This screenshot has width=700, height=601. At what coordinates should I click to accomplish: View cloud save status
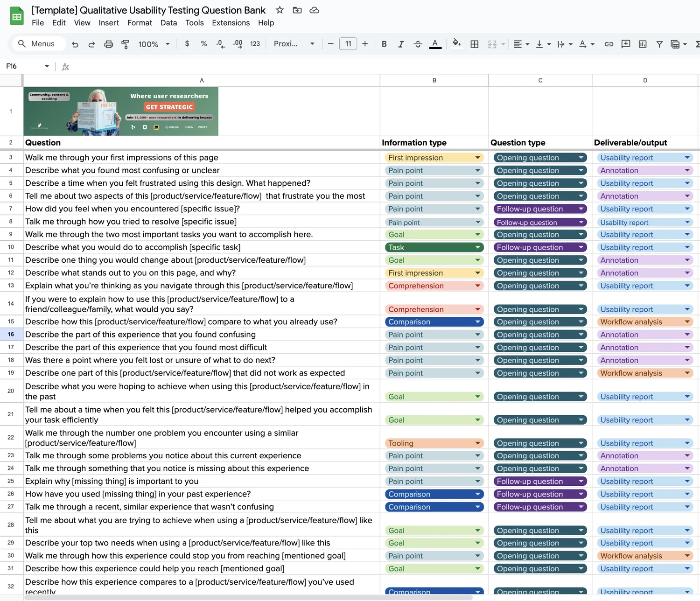pyautogui.click(x=315, y=10)
